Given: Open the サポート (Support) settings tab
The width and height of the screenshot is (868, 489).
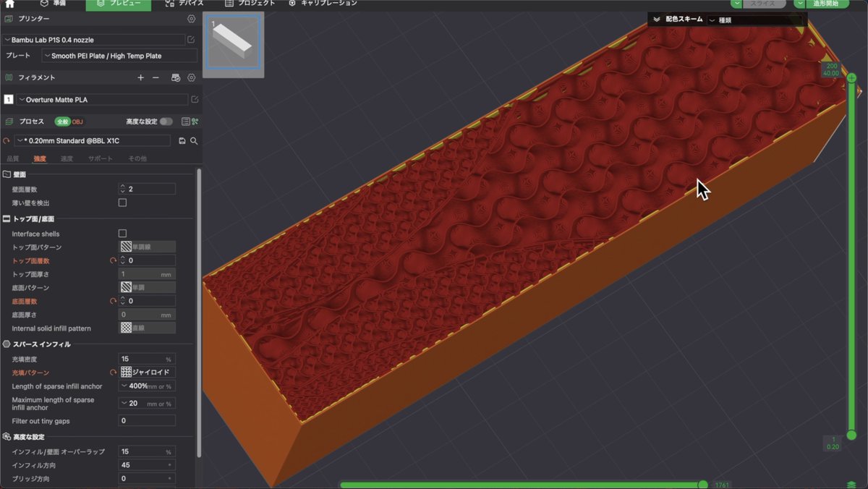Looking at the screenshot, I should [101, 158].
